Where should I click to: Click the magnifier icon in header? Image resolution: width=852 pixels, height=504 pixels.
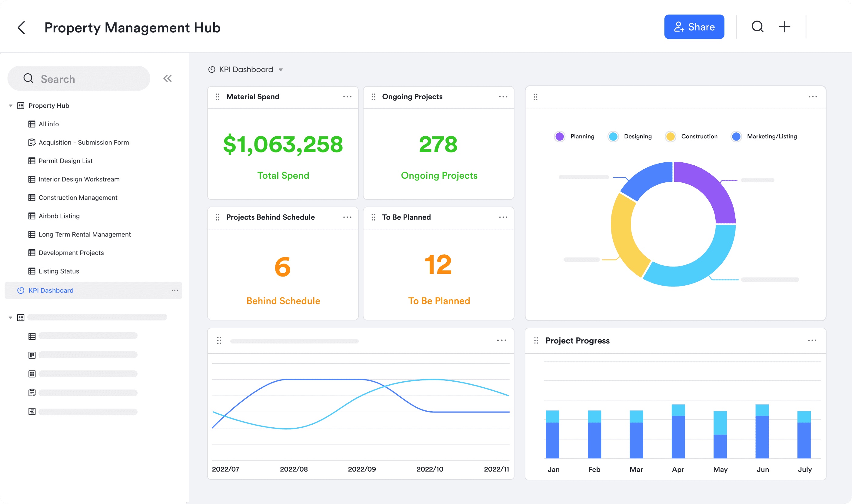point(757,26)
